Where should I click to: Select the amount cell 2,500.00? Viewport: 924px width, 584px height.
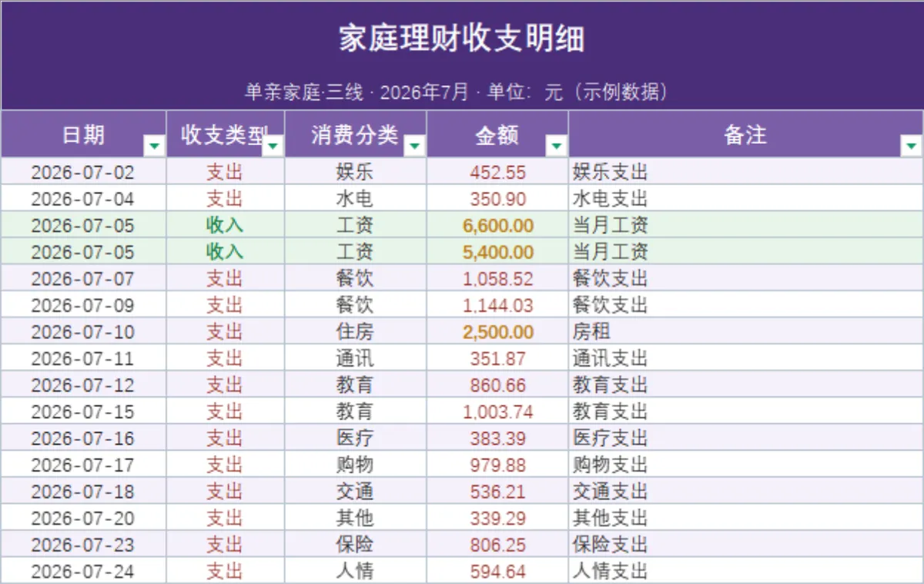point(497,331)
